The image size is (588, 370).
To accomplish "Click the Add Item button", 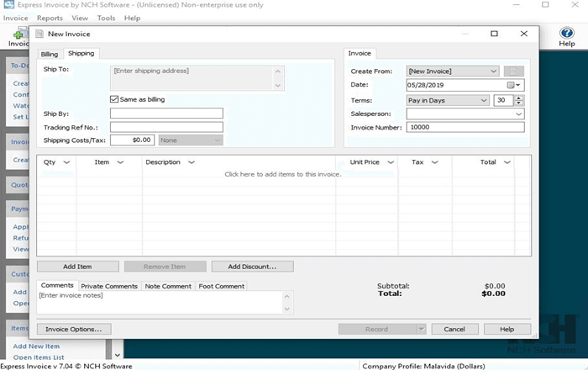I will click(x=77, y=267).
